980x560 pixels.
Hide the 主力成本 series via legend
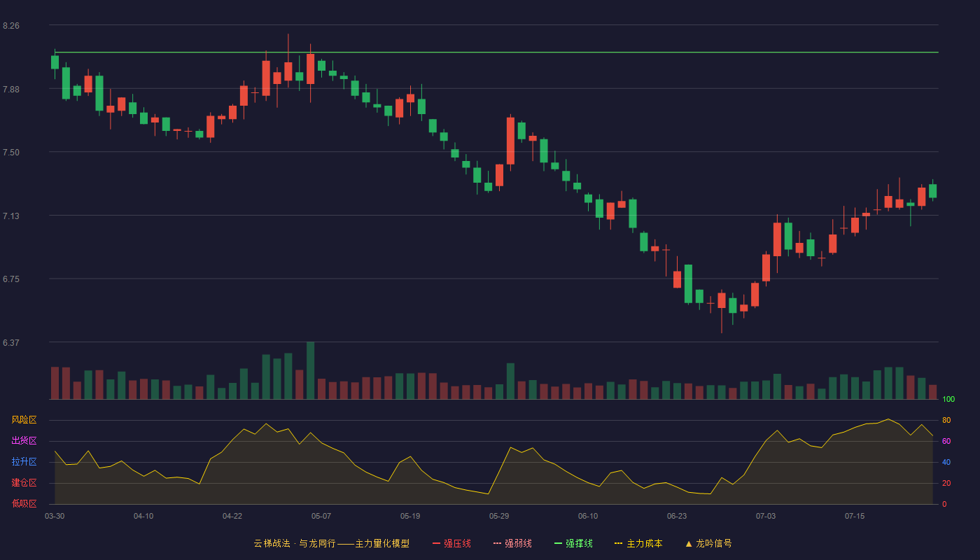pos(638,543)
